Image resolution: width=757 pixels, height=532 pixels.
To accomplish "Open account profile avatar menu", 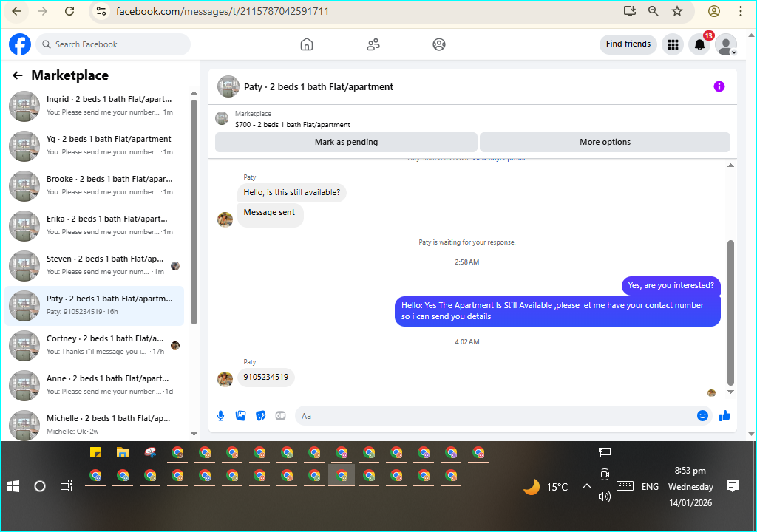I will tap(726, 44).
